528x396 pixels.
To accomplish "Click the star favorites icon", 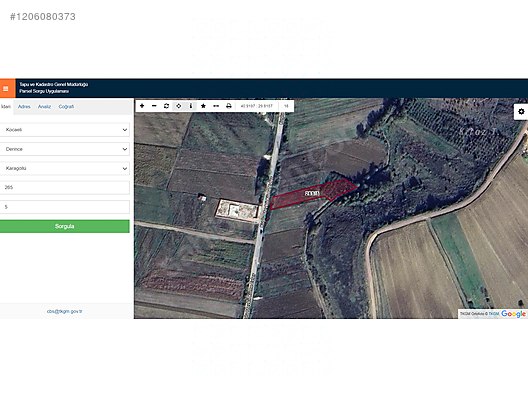I will tap(203, 106).
